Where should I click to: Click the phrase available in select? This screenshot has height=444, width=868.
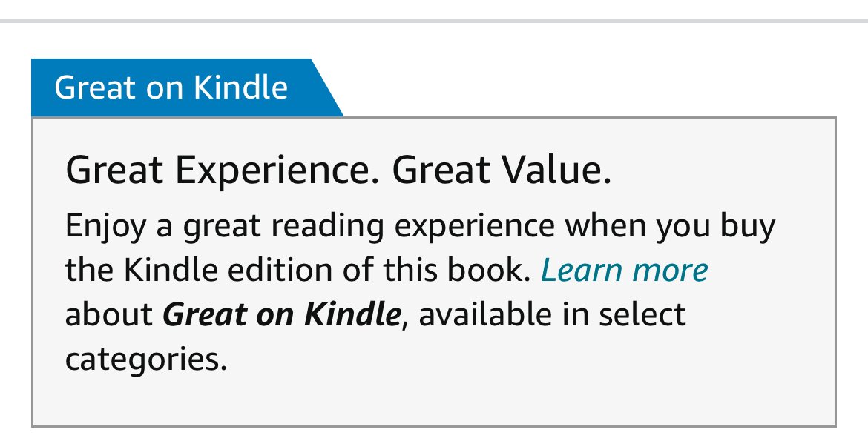pos(552,314)
